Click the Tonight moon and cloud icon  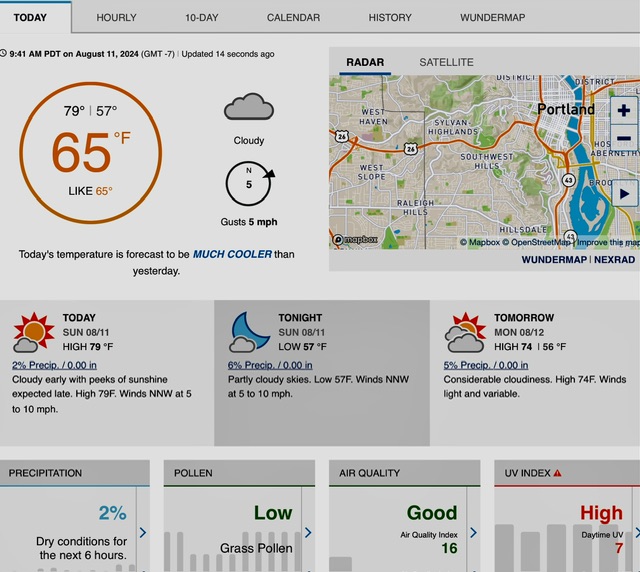(250, 333)
